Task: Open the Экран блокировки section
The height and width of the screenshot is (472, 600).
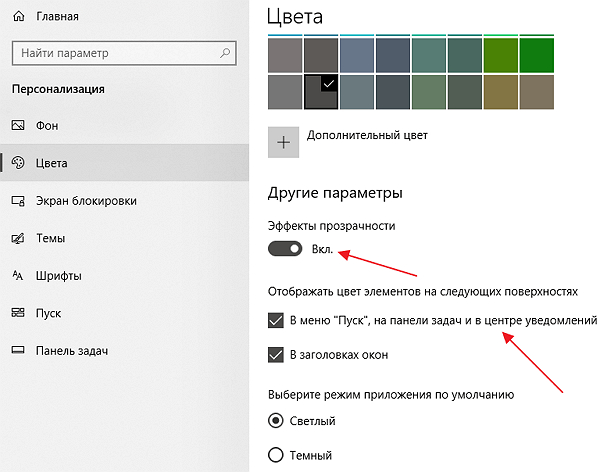Action: [86, 201]
